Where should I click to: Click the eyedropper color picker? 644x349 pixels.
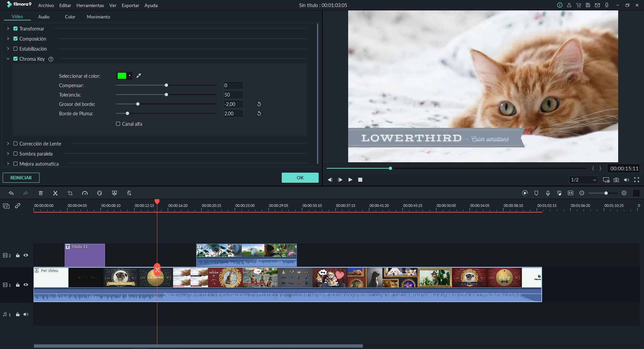click(139, 76)
